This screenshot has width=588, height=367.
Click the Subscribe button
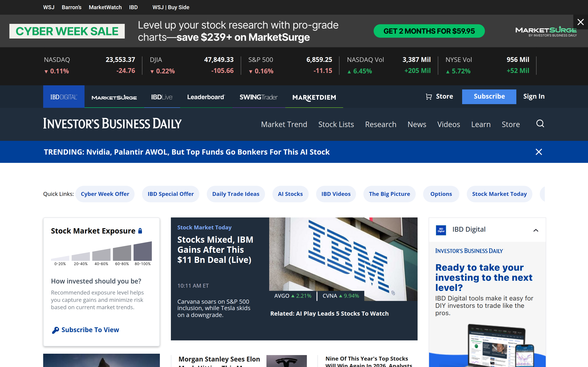point(489,96)
